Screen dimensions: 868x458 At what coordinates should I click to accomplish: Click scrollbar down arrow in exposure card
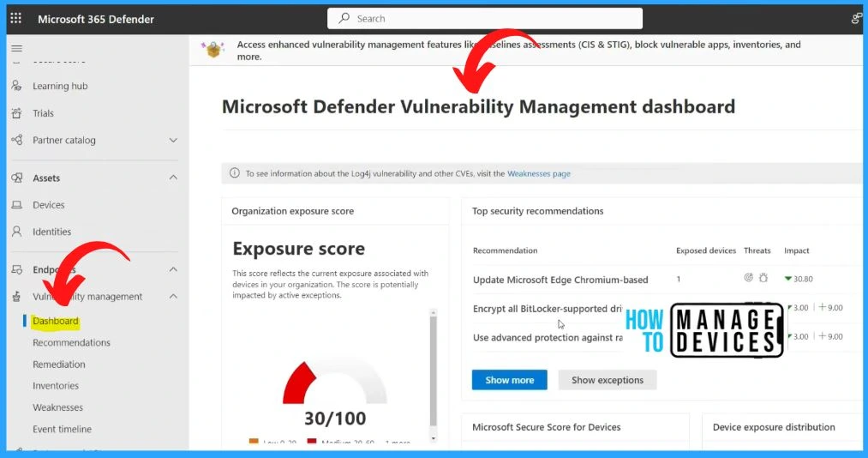coord(434,438)
